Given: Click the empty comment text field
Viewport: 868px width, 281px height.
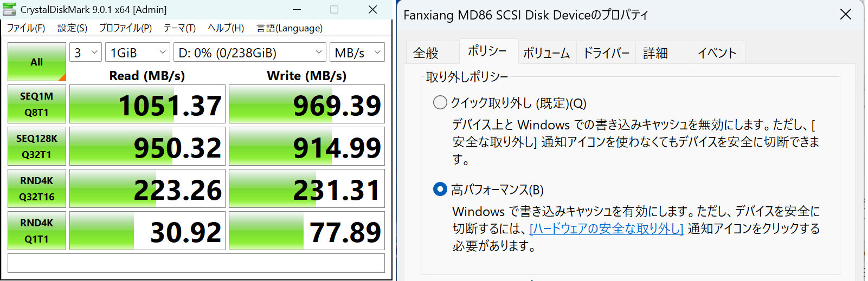Looking at the screenshot, I should click(196, 263).
